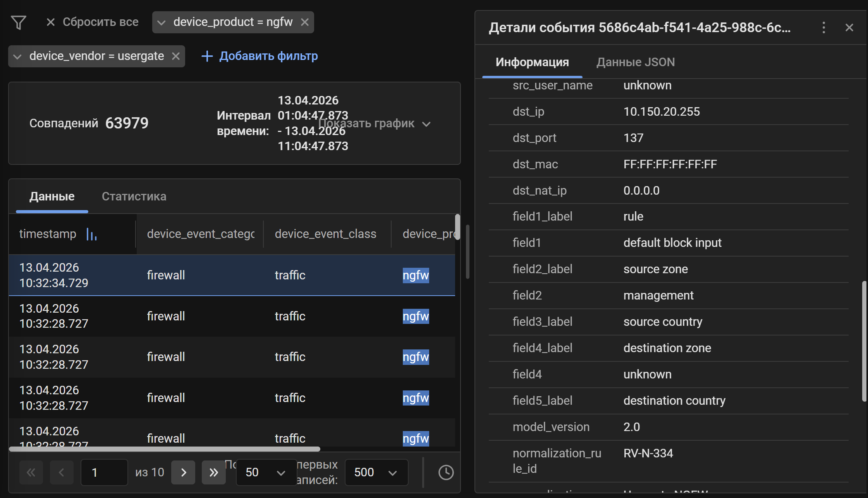Open the rows-per-page dropdown showing 50
868x498 pixels.
tap(266, 472)
